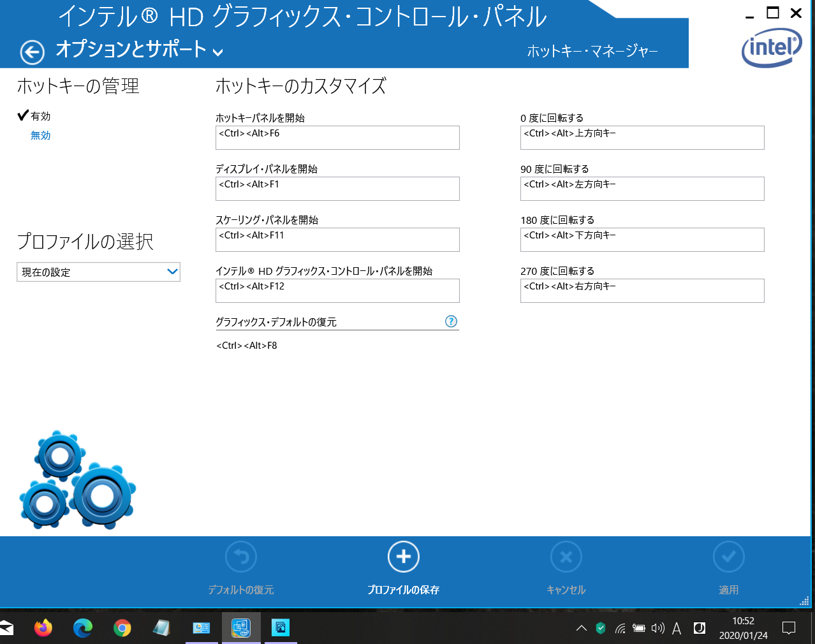Viewport: 815px width, 644px height.
Task: Click the キャンセル X icon
Action: [566, 557]
